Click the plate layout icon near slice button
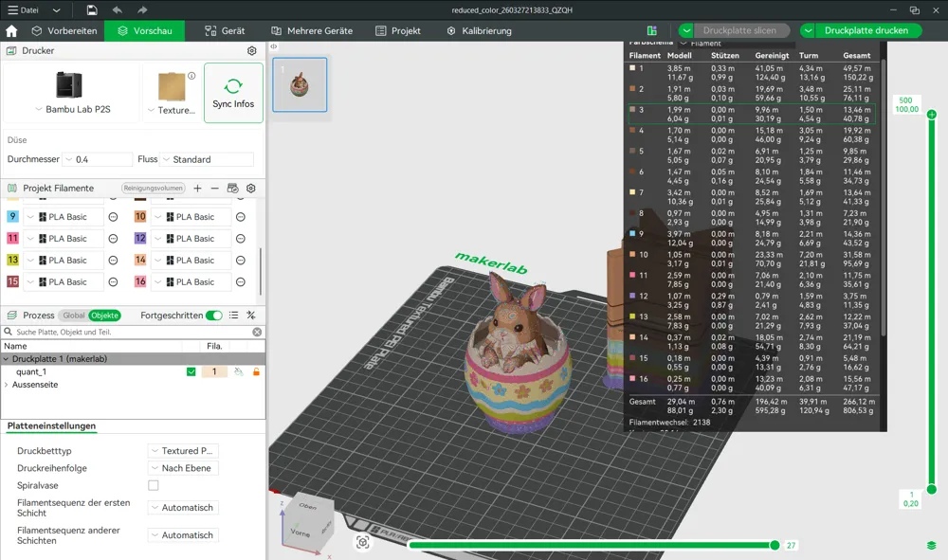 (652, 31)
